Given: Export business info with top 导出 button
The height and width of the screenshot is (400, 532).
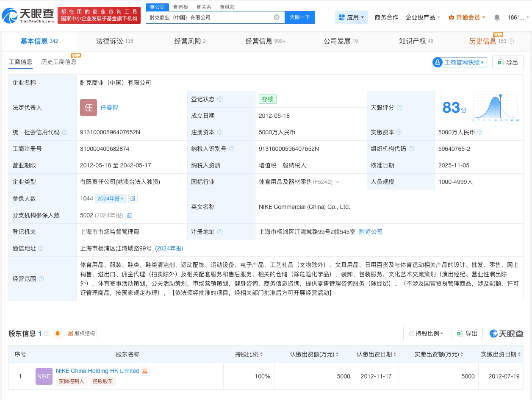Looking at the screenshot, I should click(508, 62).
